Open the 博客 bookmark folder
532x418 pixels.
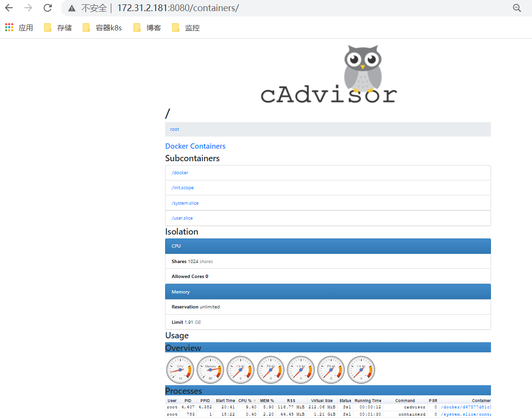click(147, 28)
